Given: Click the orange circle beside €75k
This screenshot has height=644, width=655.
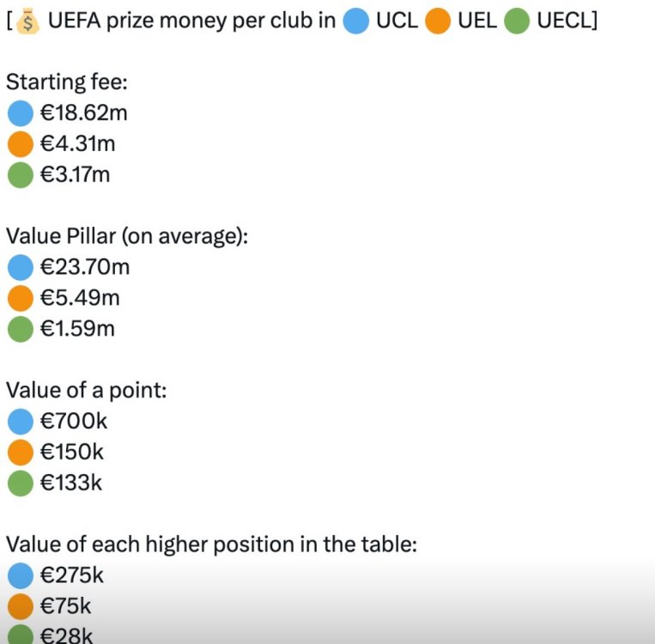Looking at the screenshot, I should [20, 607].
